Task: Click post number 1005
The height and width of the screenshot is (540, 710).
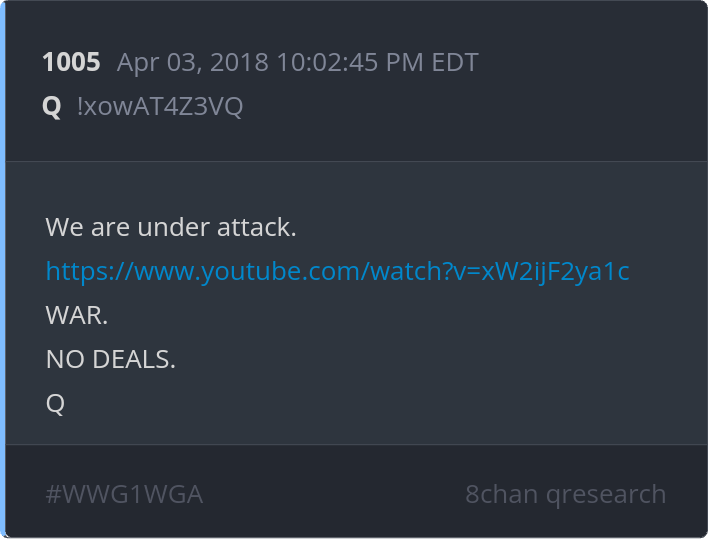Action: pyautogui.click(x=71, y=62)
